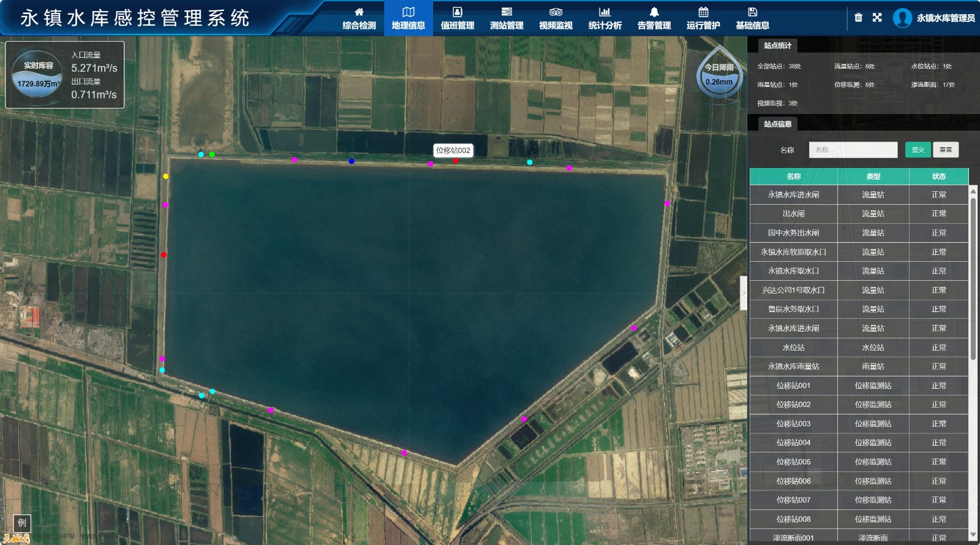Image resolution: width=980 pixels, height=545 pixels.
Task: Focus the 名称 search input field
Action: click(853, 150)
